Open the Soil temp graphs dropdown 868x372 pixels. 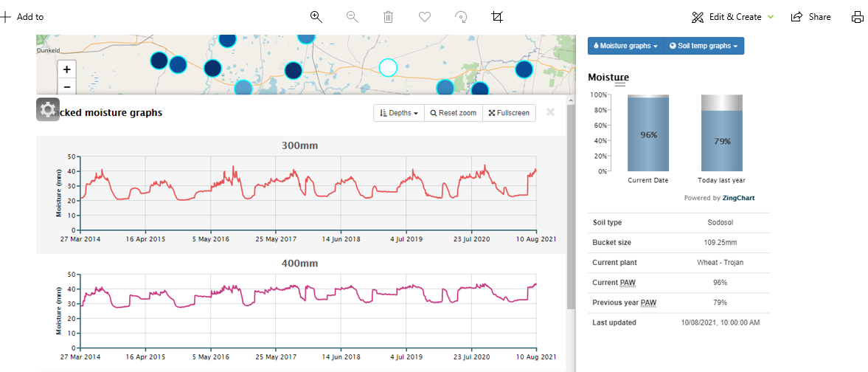[x=704, y=46]
